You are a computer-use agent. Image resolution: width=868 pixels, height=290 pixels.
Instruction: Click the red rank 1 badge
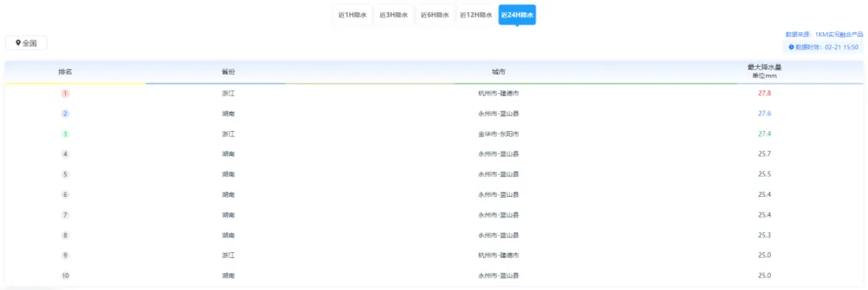(65, 93)
